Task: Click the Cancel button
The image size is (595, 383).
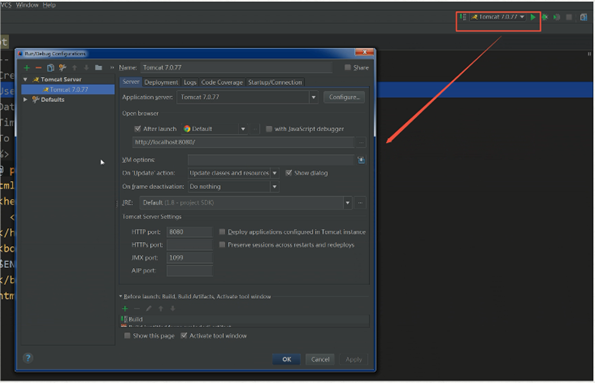Action: [x=320, y=359]
